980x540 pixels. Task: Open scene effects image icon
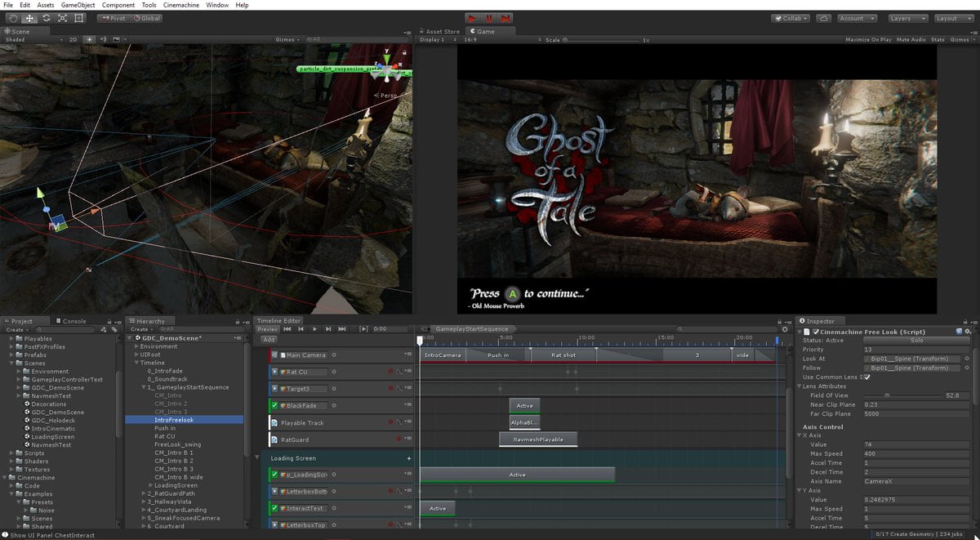click(x=115, y=39)
